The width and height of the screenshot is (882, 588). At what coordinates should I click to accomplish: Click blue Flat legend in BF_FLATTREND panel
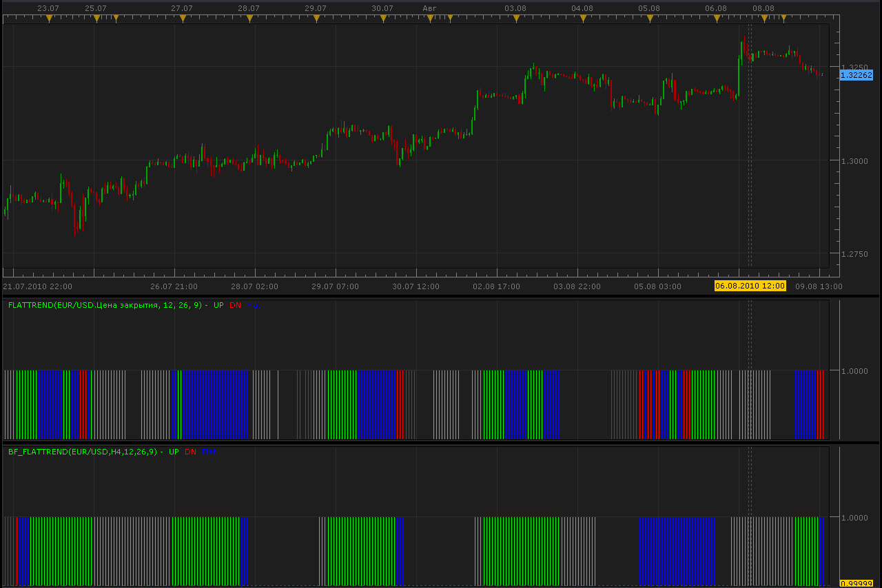point(209,452)
